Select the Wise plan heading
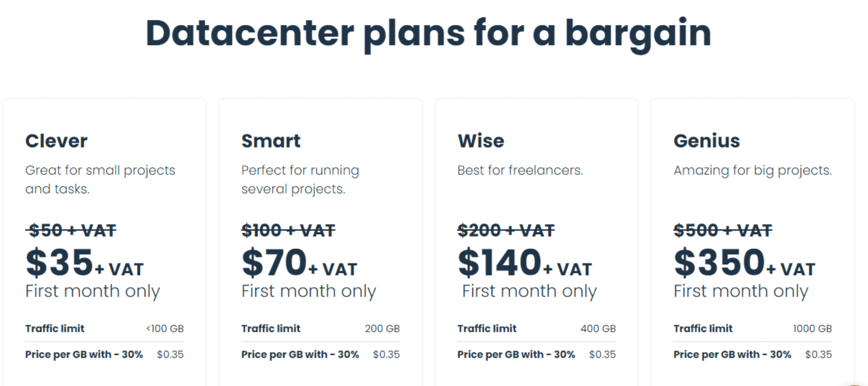The height and width of the screenshot is (386, 868). point(481,141)
